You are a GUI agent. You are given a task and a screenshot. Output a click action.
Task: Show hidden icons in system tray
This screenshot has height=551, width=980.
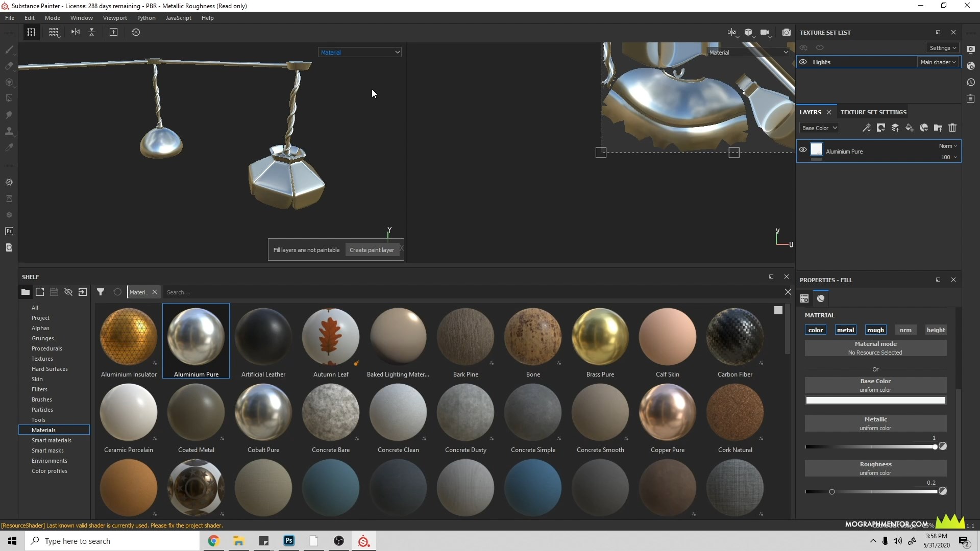click(x=873, y=541)
